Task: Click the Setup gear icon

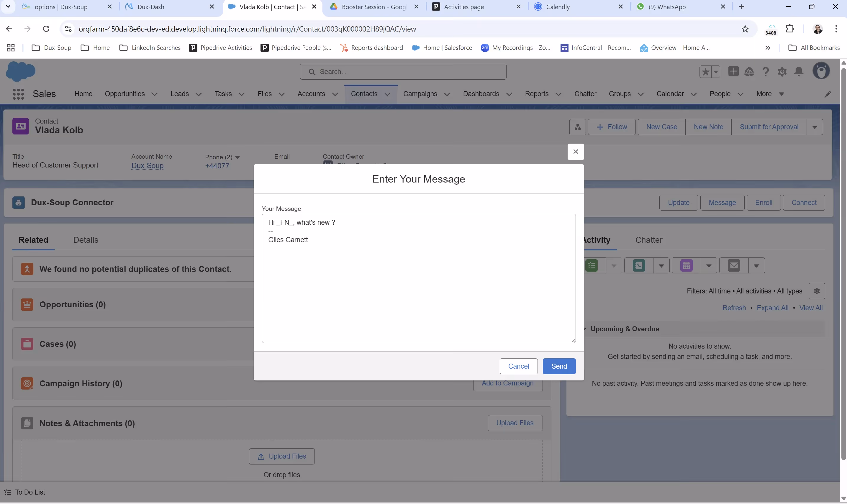Action: click(782, 72)
